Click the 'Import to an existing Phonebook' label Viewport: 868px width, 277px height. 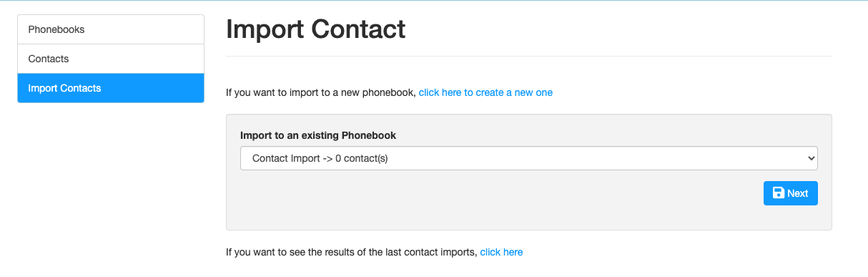click(x=318, y=135)
